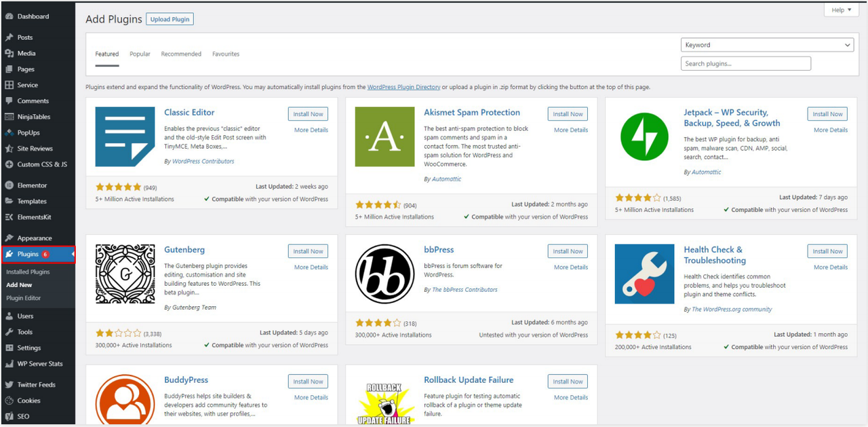This screenshot has height=427, width=868.
Task: Select the Add New submenu item
Action: point(19,285)
